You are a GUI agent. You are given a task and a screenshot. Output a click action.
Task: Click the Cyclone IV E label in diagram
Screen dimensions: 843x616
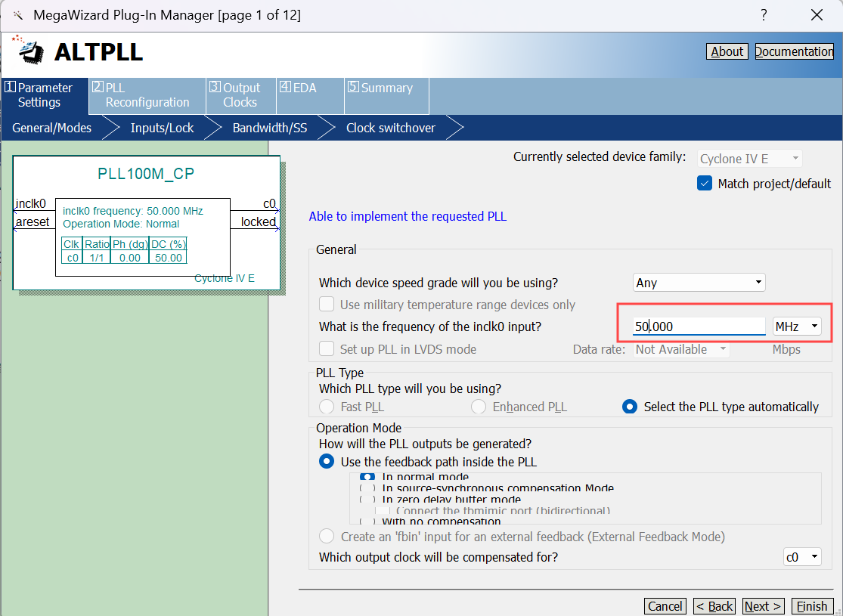pos(225,278)
